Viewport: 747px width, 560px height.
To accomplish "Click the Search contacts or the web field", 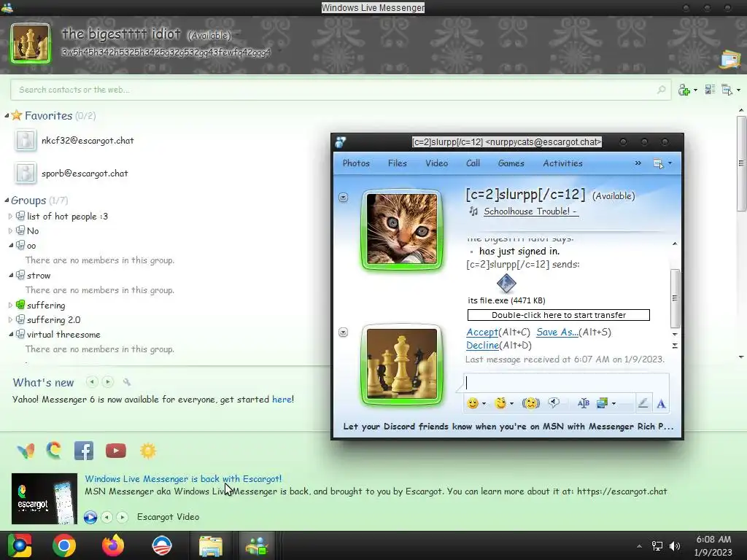I will pos(341,90).
